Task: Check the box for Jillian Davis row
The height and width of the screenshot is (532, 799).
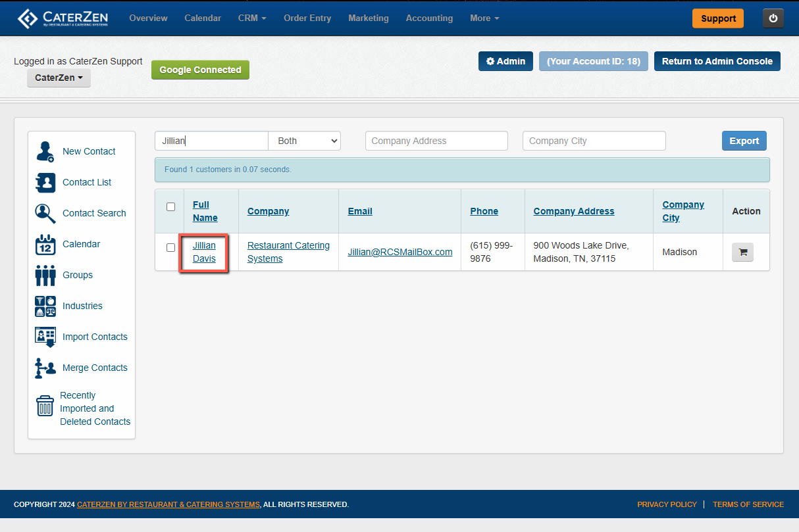Action: pos(170,247)
